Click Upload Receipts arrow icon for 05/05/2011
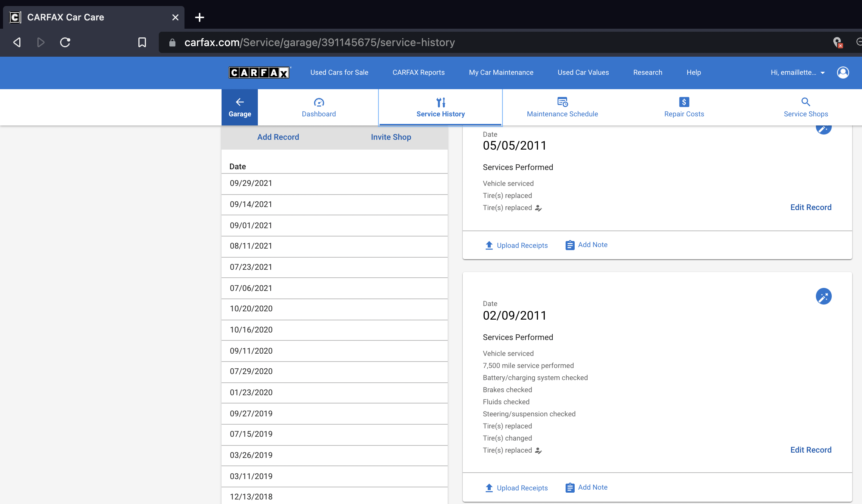The image size is (862, 504). 489,246
